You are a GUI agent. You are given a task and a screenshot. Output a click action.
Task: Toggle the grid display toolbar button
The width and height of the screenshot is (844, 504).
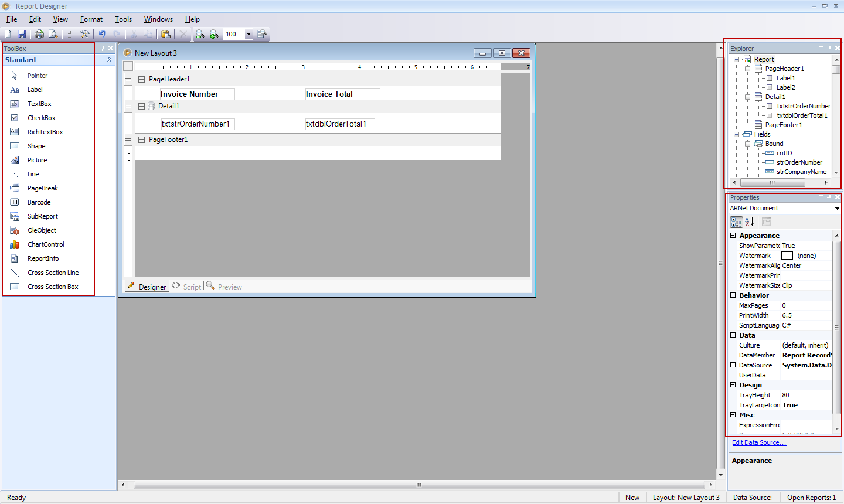70,34
